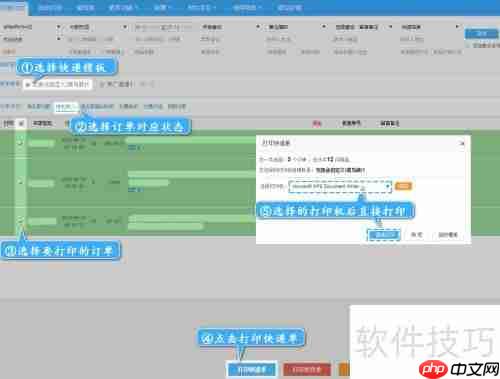
Task: Click the blue link in the first order row
Action: (x=135, y=147)
